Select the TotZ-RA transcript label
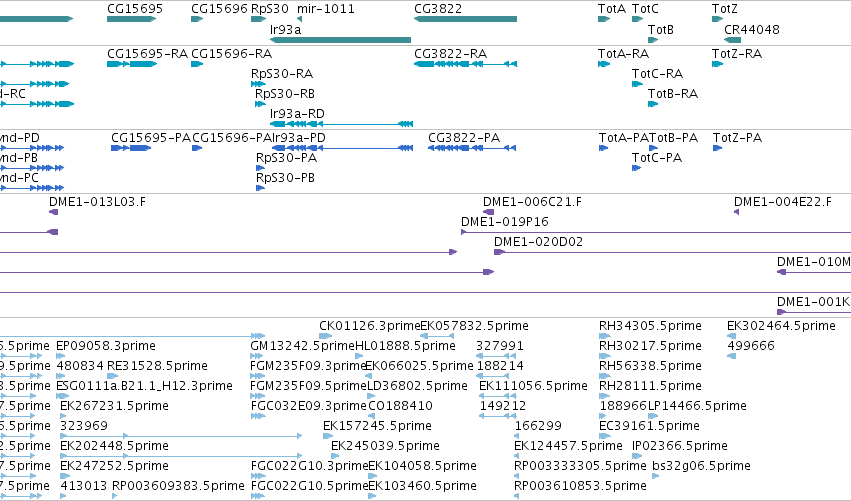Viewport: 851px width, 501px height. 736,54
